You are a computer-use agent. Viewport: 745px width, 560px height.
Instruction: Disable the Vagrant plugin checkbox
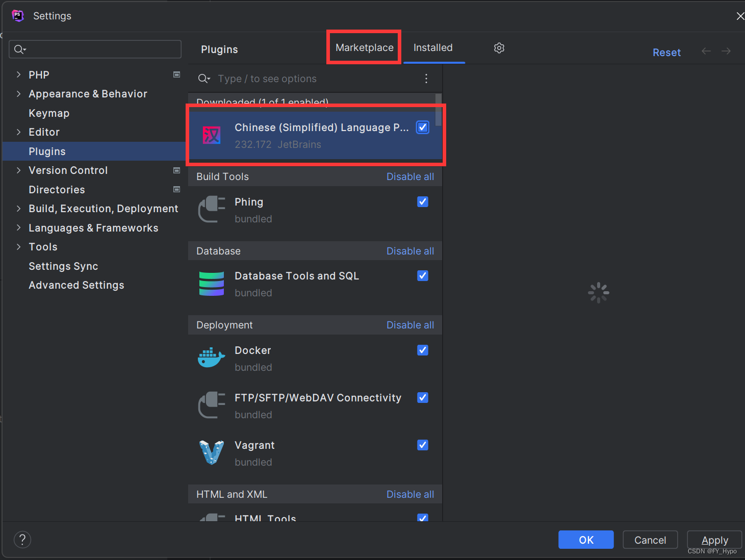(423, 445)
